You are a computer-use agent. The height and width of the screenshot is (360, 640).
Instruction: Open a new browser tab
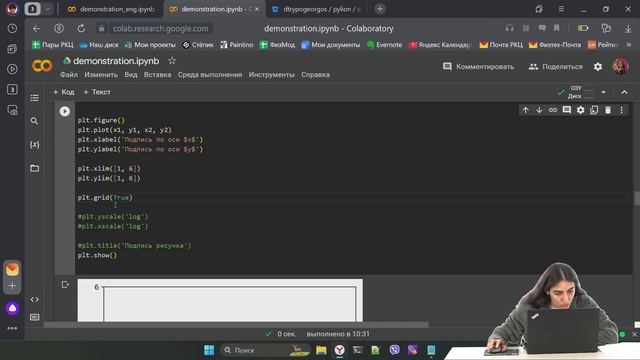pos(380,9)
